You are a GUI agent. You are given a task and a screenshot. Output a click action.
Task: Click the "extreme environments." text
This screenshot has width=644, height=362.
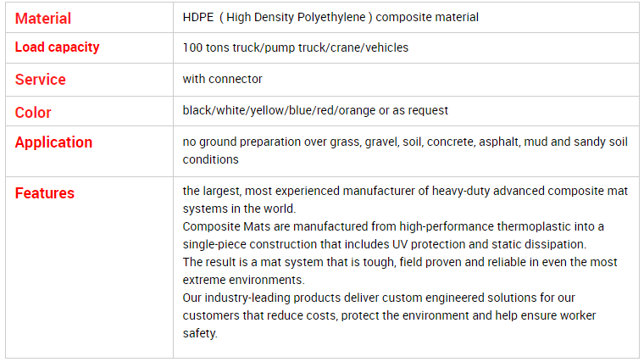243,280
